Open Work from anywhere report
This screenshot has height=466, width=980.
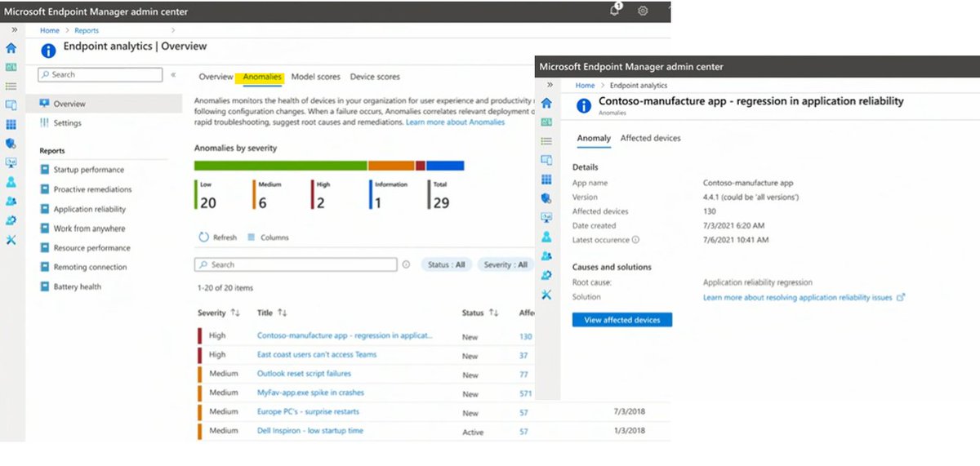pos(89,229)
